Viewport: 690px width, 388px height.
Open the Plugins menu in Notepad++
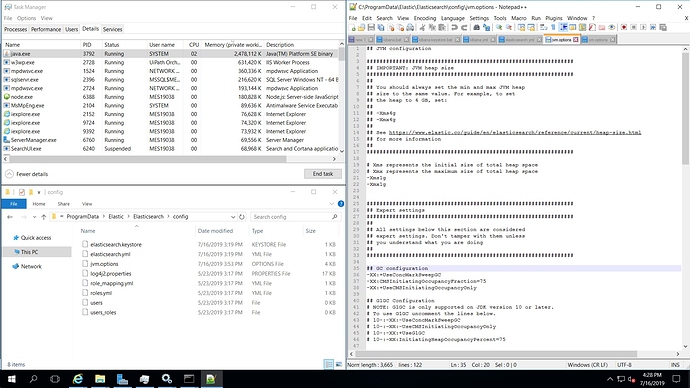(x=554, y=18)
